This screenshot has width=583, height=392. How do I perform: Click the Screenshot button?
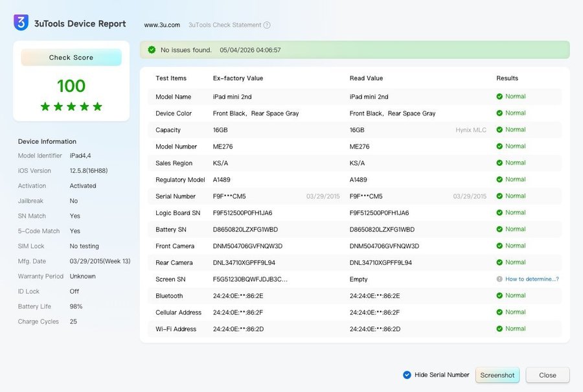[x=497, y=375]
